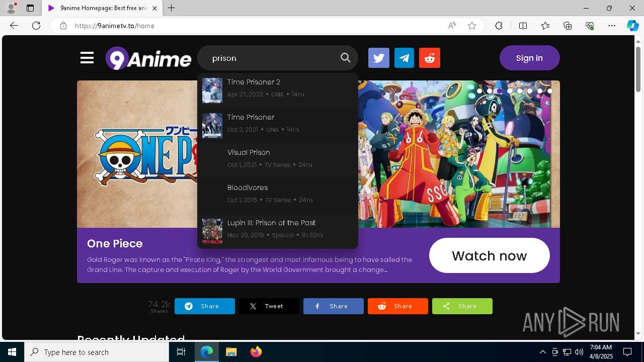The height and width of the screenshot is (362, 644).
Task: Select Visual Prison search result
Action: pyautogui.click(x=278, y=160)
